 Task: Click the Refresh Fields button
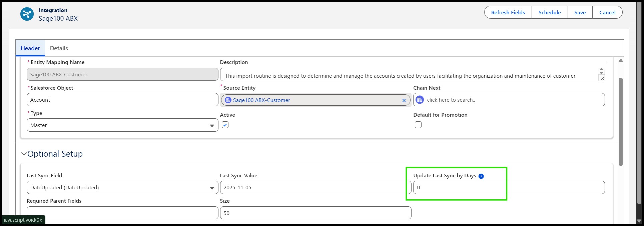click(x=508, y=12)
